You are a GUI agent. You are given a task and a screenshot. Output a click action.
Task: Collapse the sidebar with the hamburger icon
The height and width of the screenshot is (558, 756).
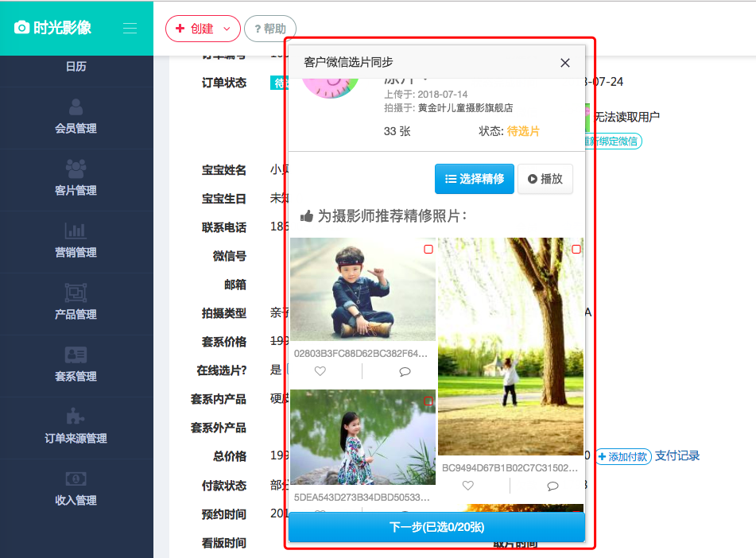point(130,28)
